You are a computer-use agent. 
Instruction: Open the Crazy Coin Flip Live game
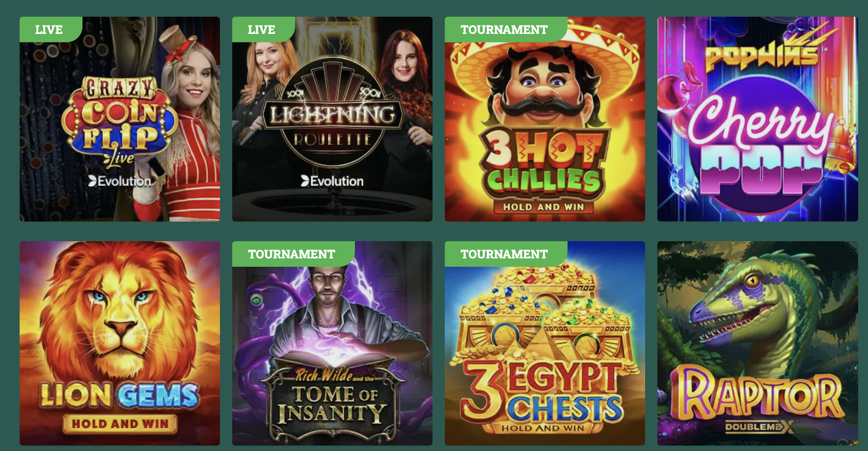120,119
